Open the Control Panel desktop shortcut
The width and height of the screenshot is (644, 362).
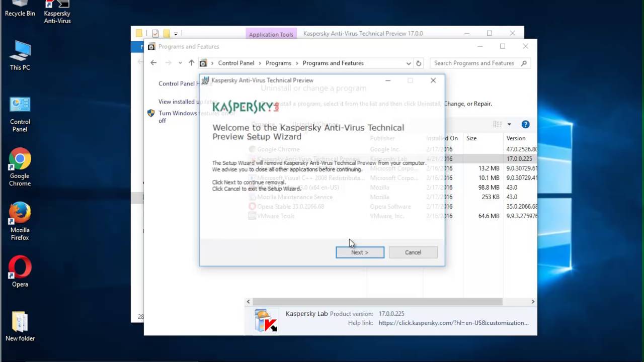(20, 115)
